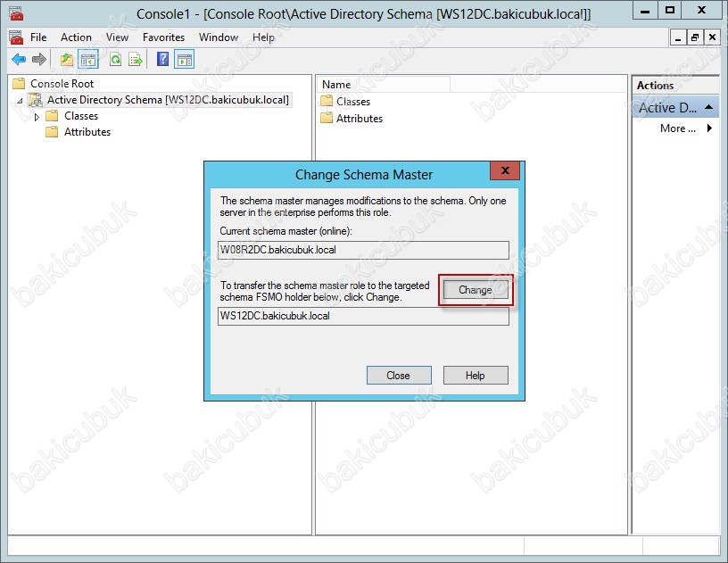The height and width of the screenshot is (563, 728).
Task: Click Attributes folder icon in the Name list
Action: (x=327, y=118)
